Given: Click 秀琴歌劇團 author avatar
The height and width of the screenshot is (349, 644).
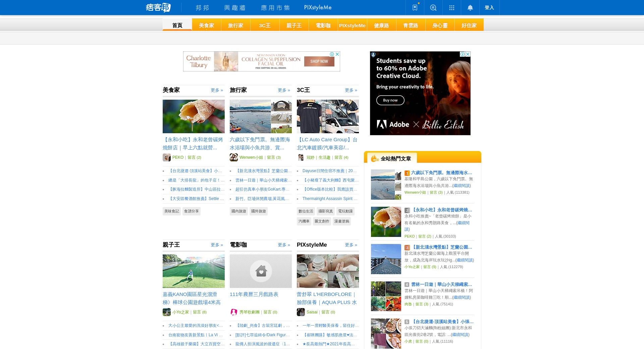Looking at the screenshot, I should click(234, 312).
